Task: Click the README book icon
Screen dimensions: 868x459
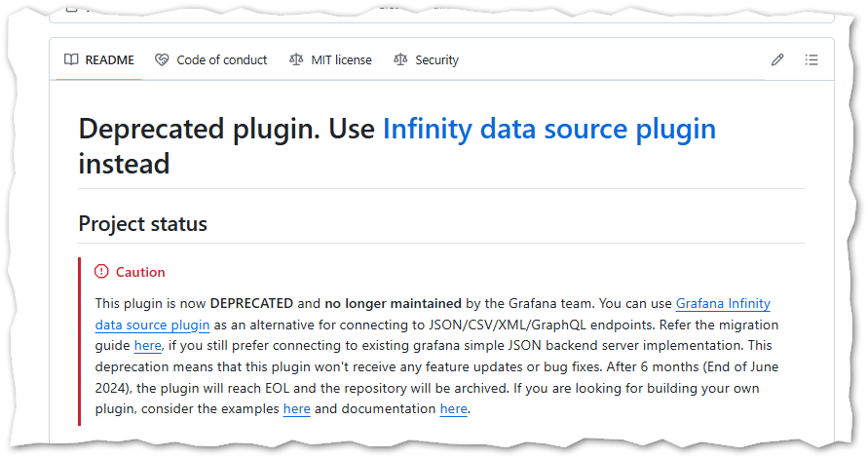Action: coord(71,60)
